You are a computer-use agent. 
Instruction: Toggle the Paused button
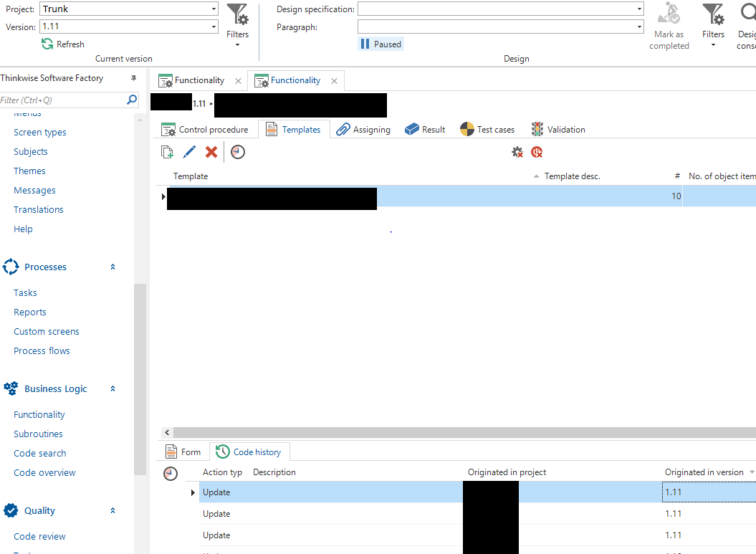click(x=381, y=44)
